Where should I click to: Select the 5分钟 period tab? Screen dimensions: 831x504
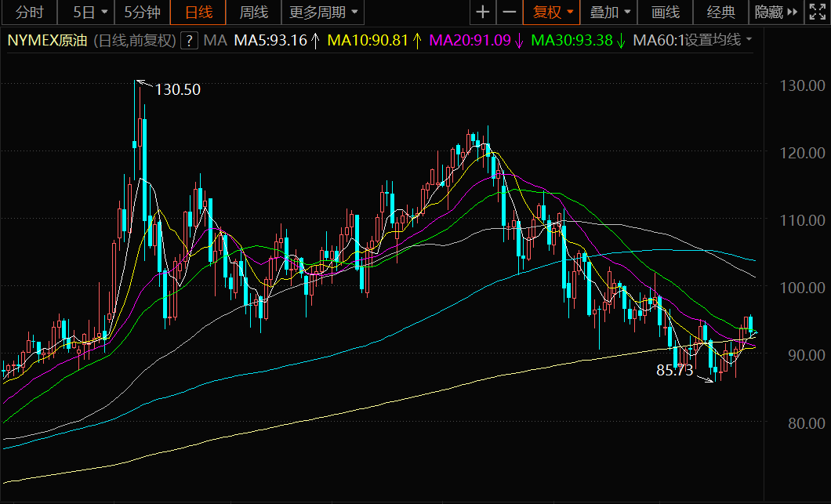(x=142, y=12)
